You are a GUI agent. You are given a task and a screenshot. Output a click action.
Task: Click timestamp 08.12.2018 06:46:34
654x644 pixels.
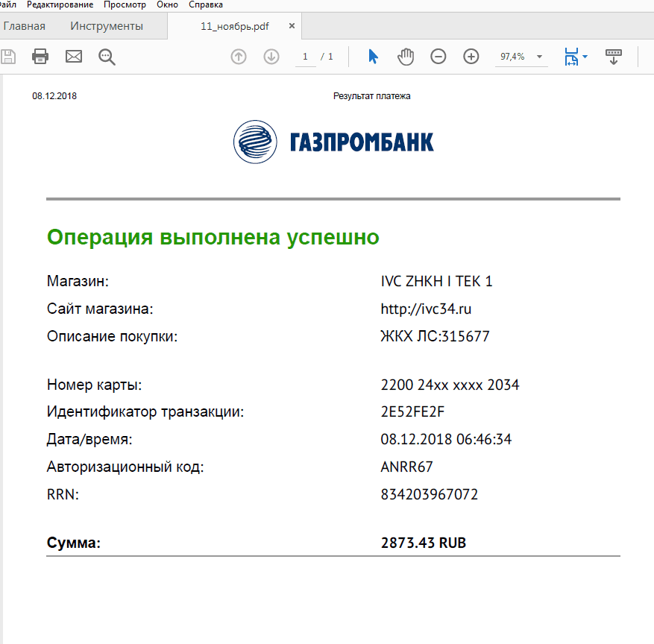click(x=446, y=439)
